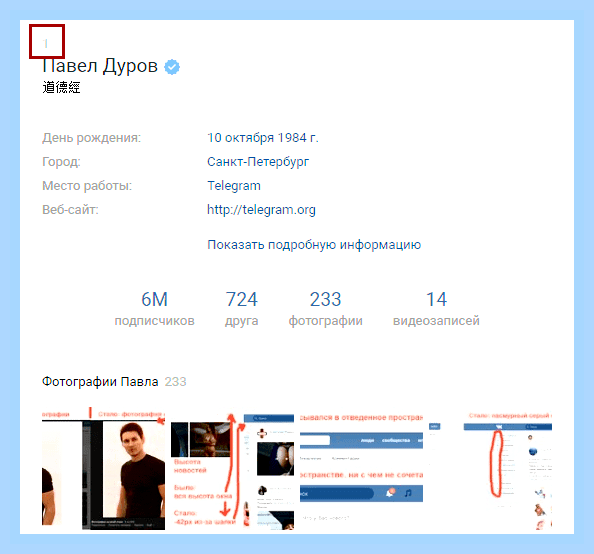The image size is (594, 554).
Task: Open the 233 фотографии counter
Action: pyautogui.click(x=325, y=308)
